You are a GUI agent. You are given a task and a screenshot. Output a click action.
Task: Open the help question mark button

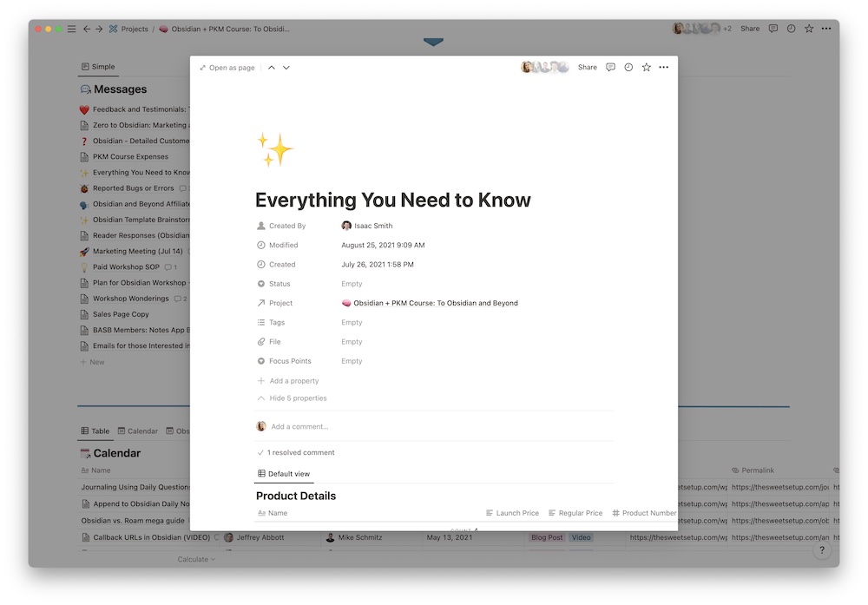point(822,549)
